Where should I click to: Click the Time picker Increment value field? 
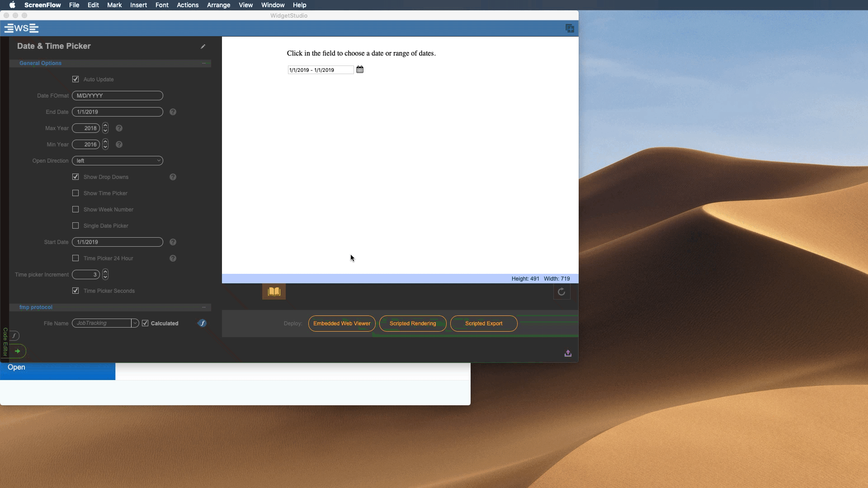click(x=86, y=275)
